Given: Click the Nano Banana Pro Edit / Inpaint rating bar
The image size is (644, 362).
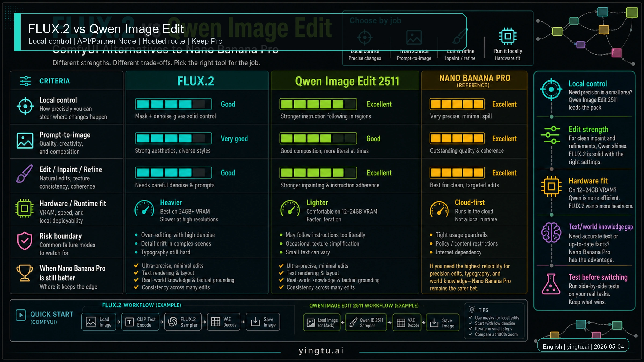Looking at the screenshot, I should tap(457, 173).
